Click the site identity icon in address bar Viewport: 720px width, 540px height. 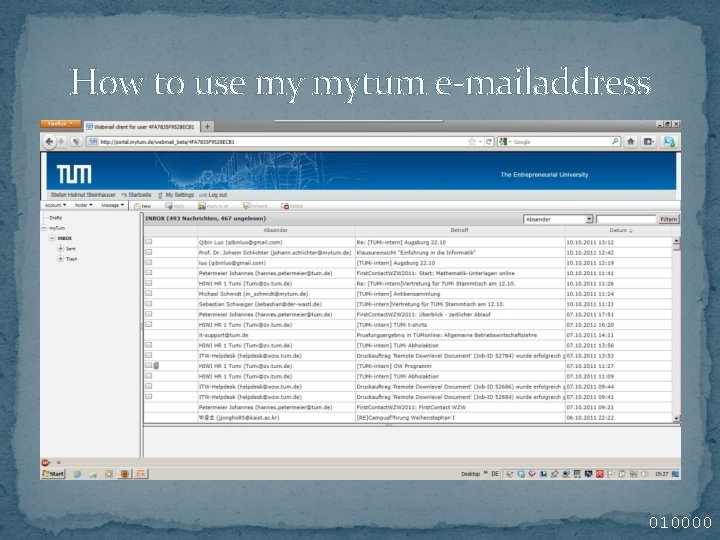tap(93, 142)
